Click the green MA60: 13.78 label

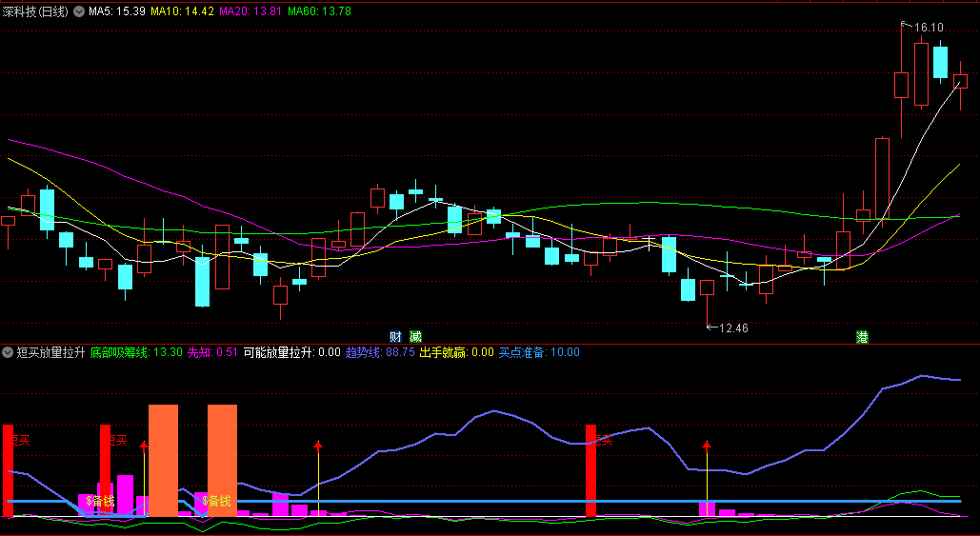tap(319, 11)
